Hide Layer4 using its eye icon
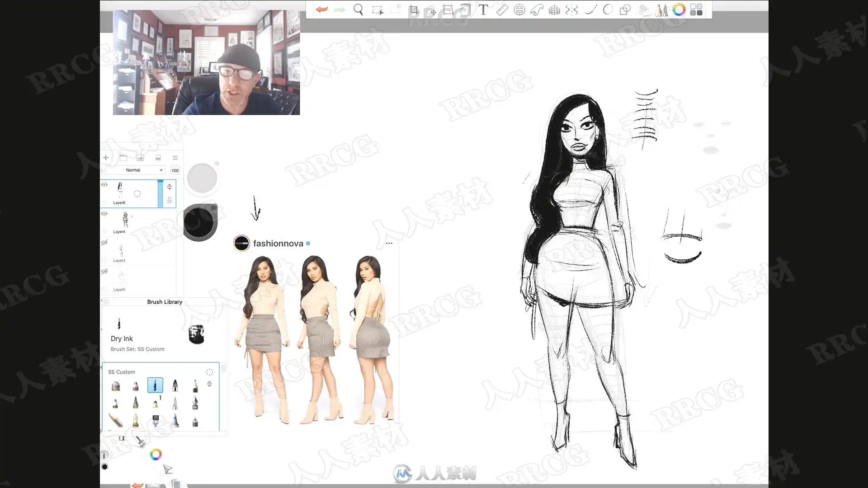This screenshot has height=488, width=868. (104, 214)
